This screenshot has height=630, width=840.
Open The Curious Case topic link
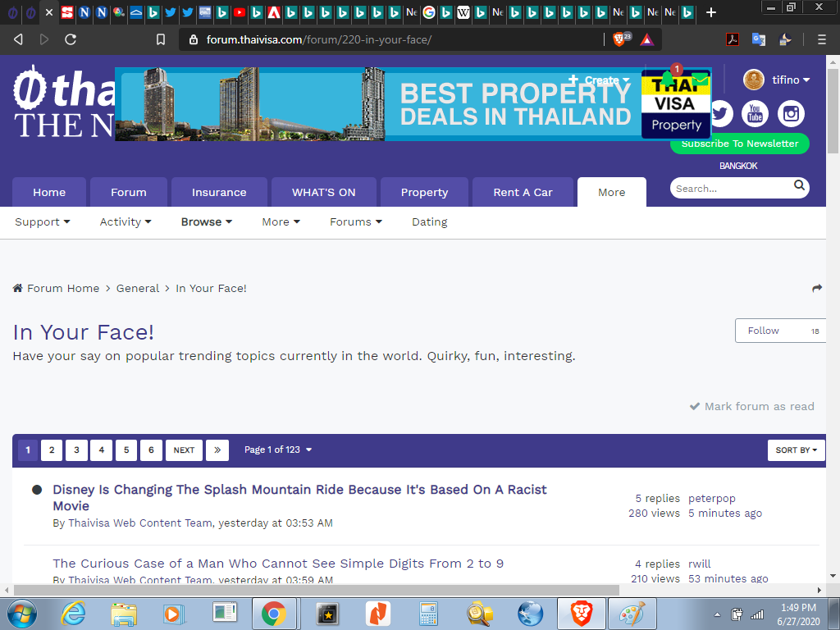(x=278, y=564)
